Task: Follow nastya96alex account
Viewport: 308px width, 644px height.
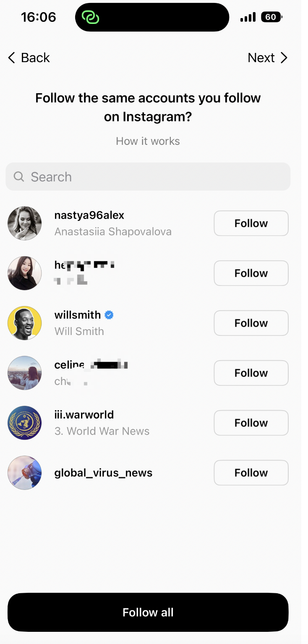Action: [x=251, y=223]
